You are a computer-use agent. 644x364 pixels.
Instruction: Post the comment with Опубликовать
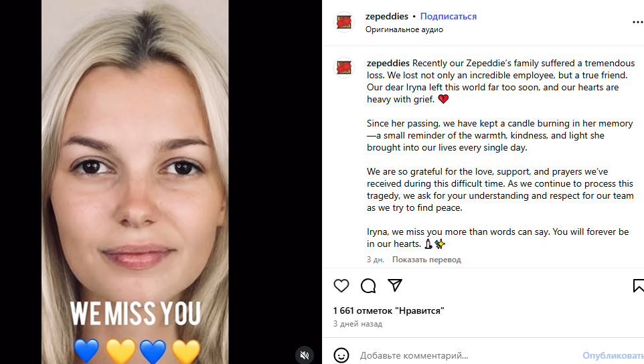613,355
